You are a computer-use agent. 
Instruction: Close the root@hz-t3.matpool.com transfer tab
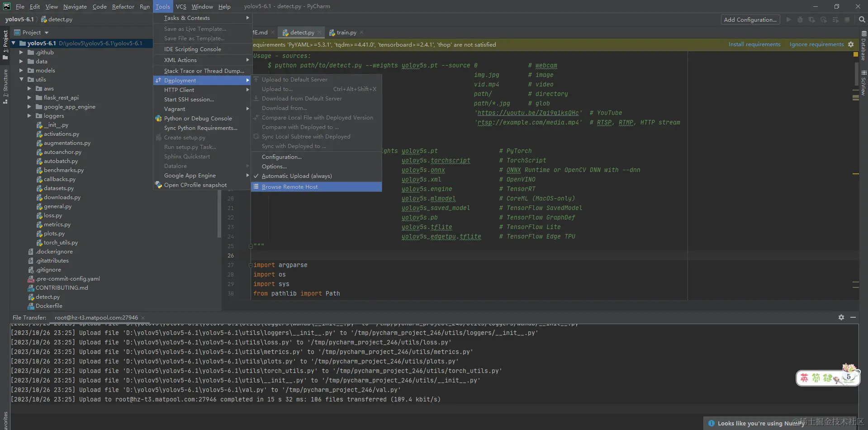point(143,318)
